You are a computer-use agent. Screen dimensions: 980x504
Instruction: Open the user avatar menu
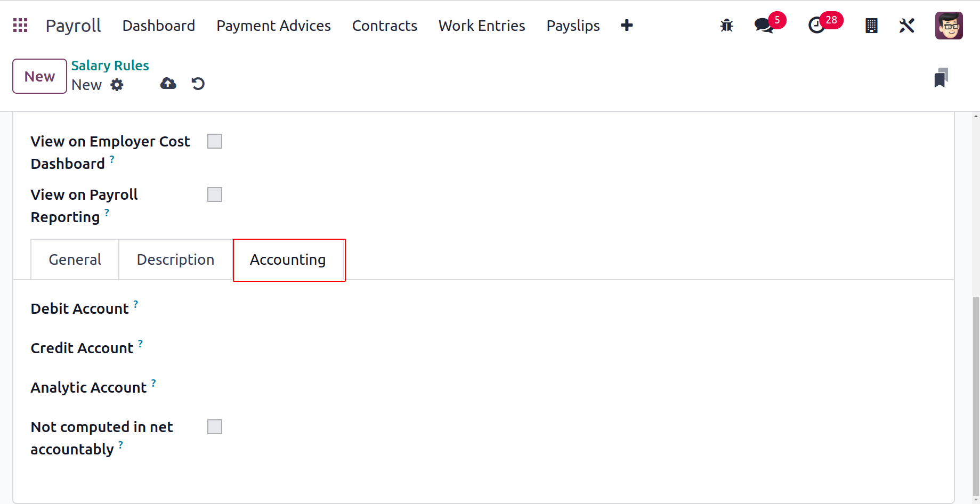click(x=949, y=25)
